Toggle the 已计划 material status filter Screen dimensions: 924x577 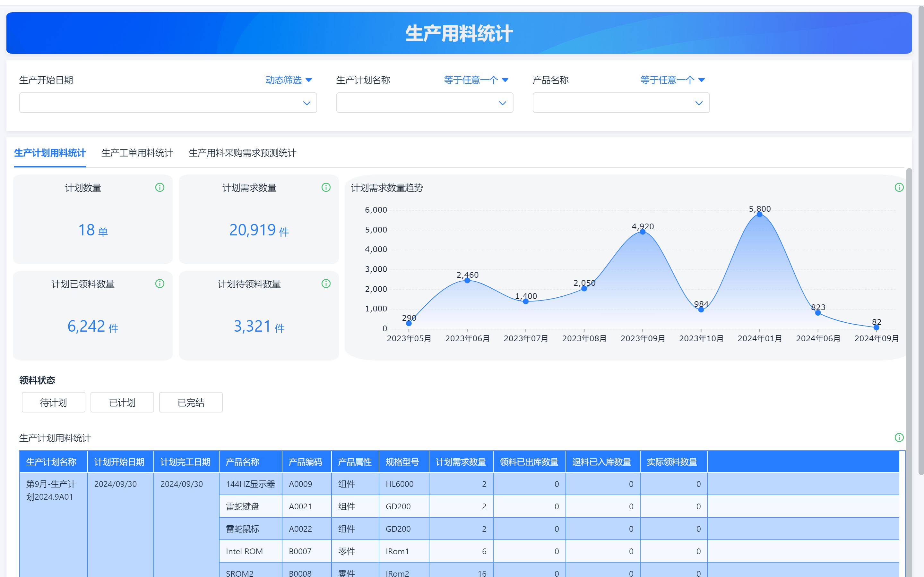pyautogui.click(x=122, y=402)
